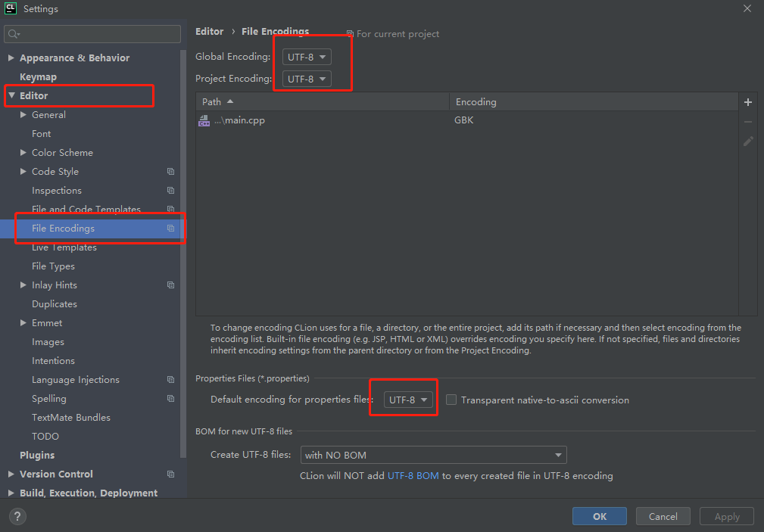Click the GBK encoding cell for main.cpp
This screenshot has width=764, height=532.
point(464,120)
